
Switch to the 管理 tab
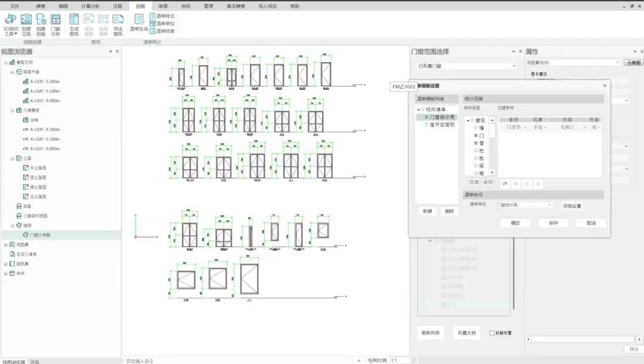coord(209,6)
